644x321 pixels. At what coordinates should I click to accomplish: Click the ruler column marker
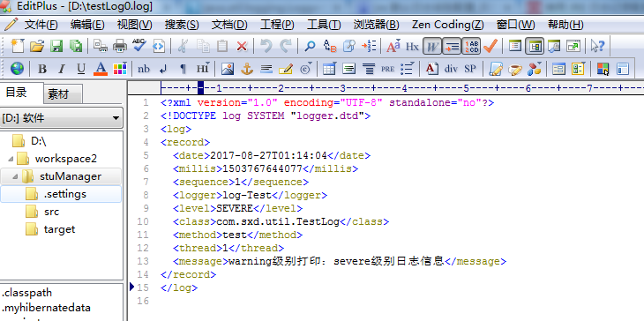coord(200,87)
